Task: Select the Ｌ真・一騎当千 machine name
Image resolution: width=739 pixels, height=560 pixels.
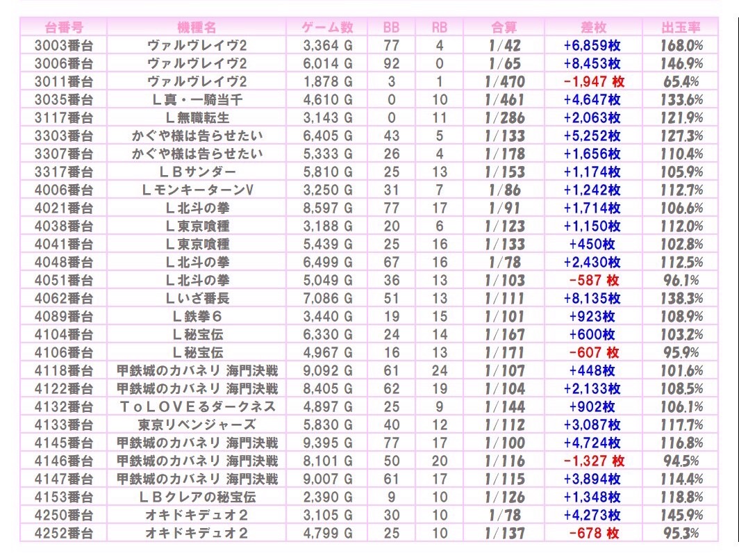Action: click(x=197, y=99)
